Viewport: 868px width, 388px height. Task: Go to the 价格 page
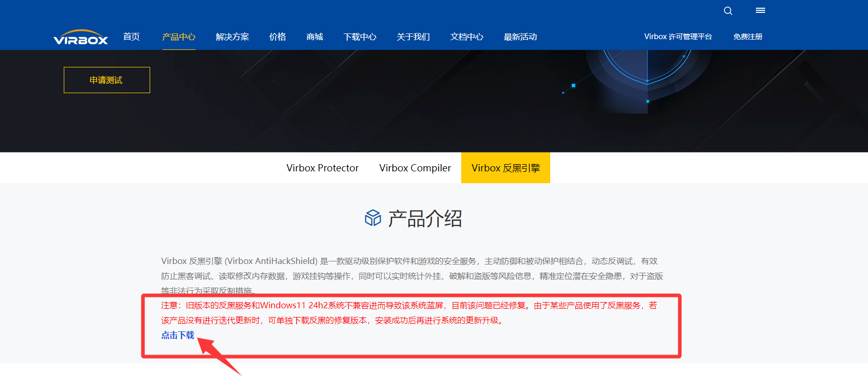(277, 37)
